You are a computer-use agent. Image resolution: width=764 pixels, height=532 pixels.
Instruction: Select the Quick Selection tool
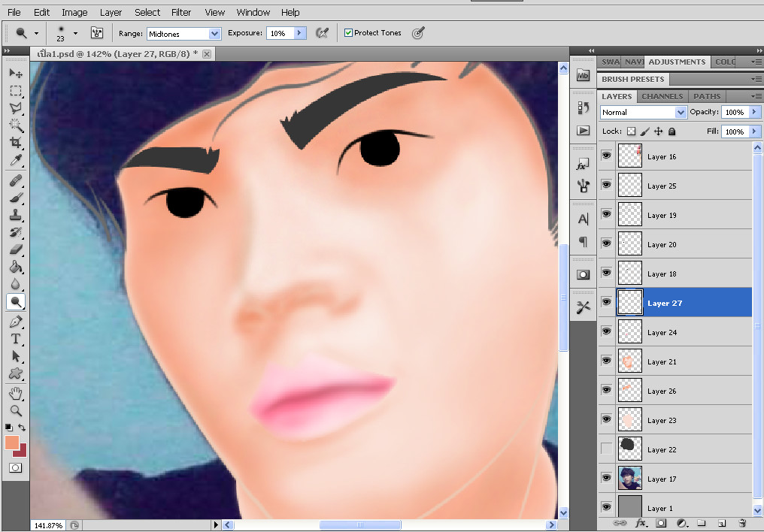tap(16, 125)
